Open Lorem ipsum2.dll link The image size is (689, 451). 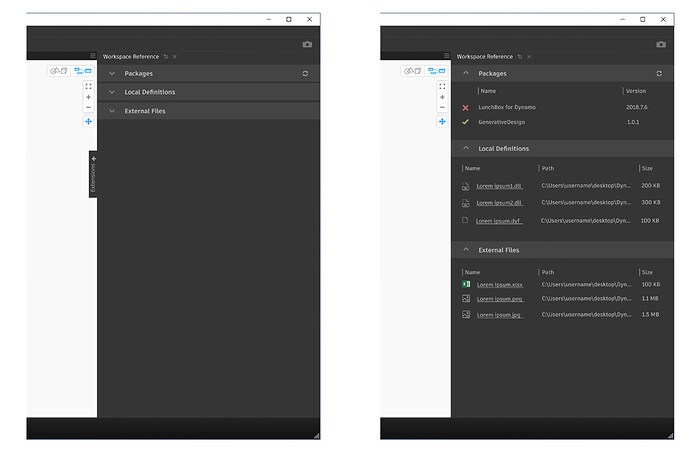499,203
